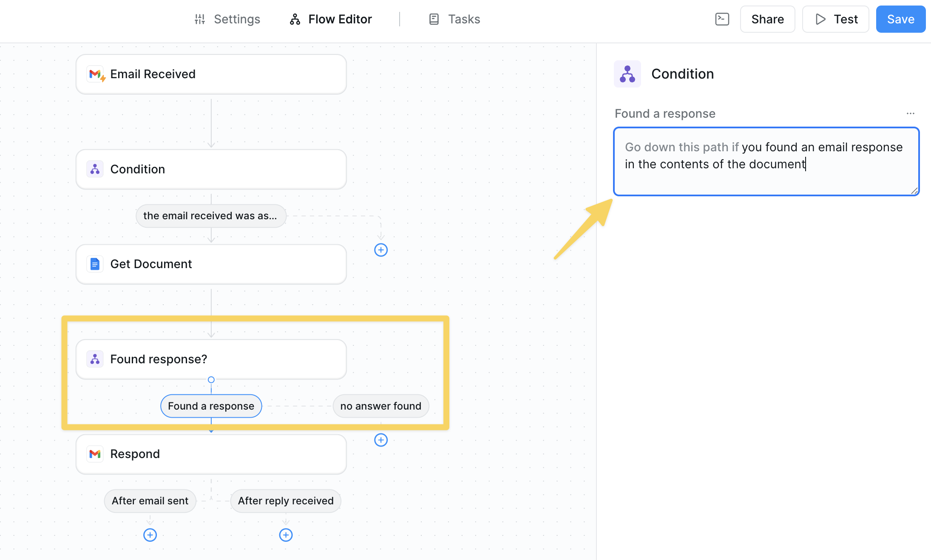Screen dimensions: 931x560
Task: Click the Google Docs icon on Get Document
Action: [95, 264]
